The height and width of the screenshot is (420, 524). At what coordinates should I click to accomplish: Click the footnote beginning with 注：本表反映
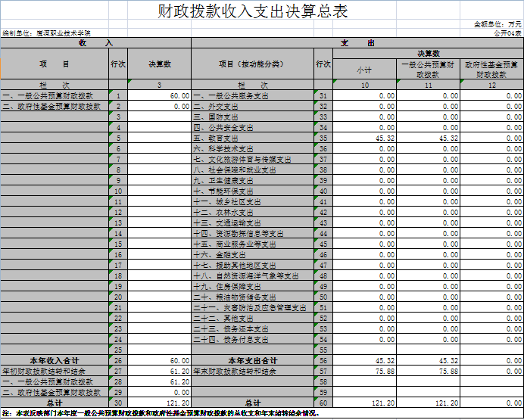pos(161,414)
